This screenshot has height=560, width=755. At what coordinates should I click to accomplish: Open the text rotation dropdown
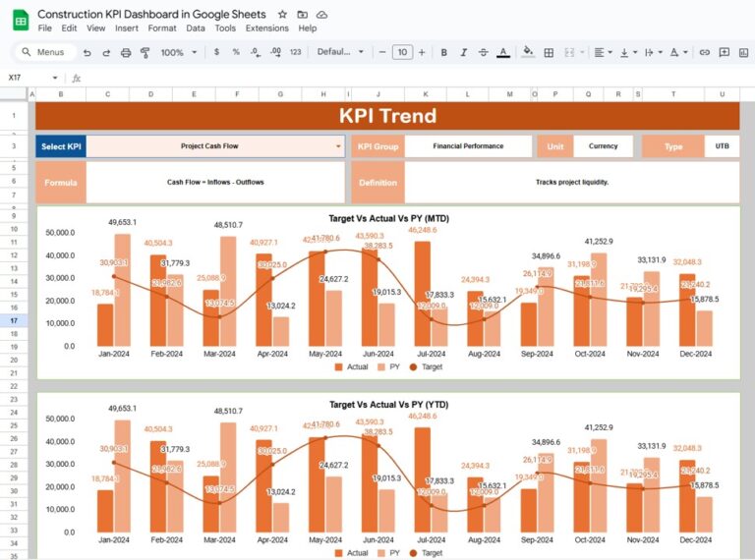pos(678,52)
